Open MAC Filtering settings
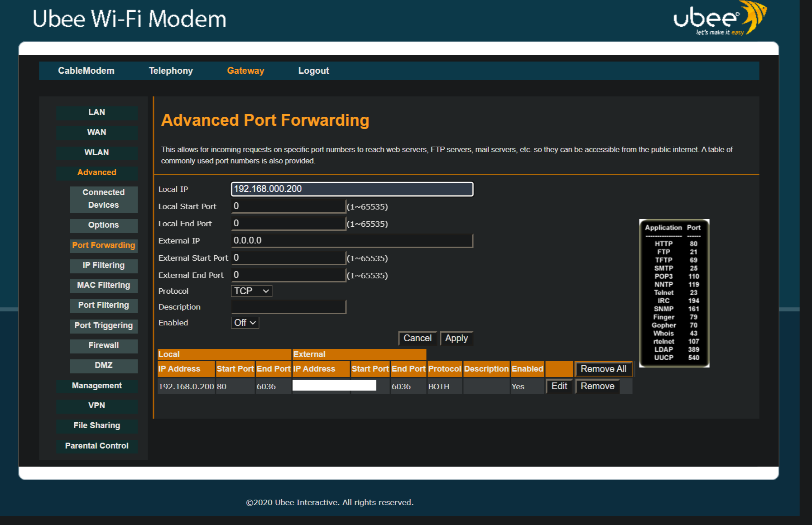This screenshot has width=812, height=525. pos(104,285)
